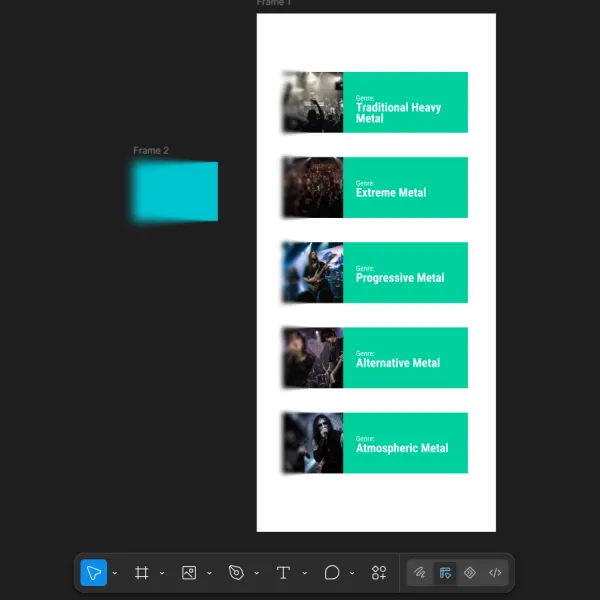Expand the Image tool dropdown arrow
Image resolution: width=600 pixels, height=600 pixels.
(209, 573)
